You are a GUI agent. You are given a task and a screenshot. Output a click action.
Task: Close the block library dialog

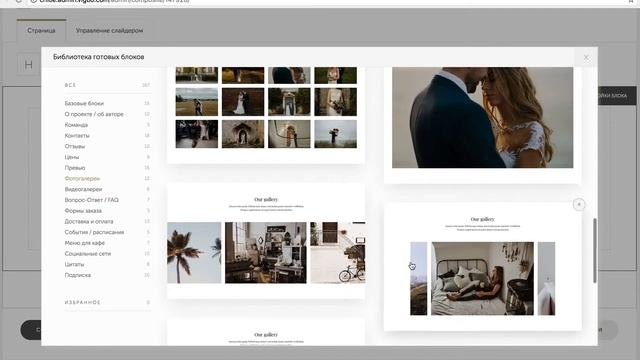(x=586, y=57)
